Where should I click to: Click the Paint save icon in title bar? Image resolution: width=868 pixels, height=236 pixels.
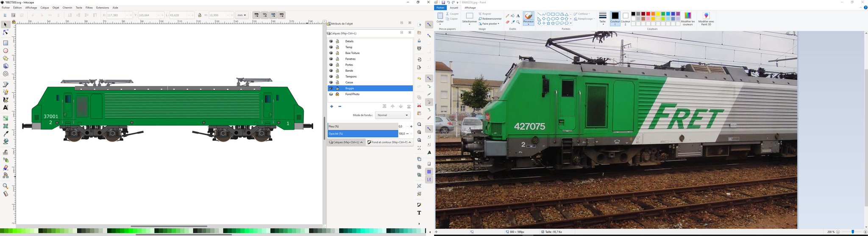click(x=443, y=2)
